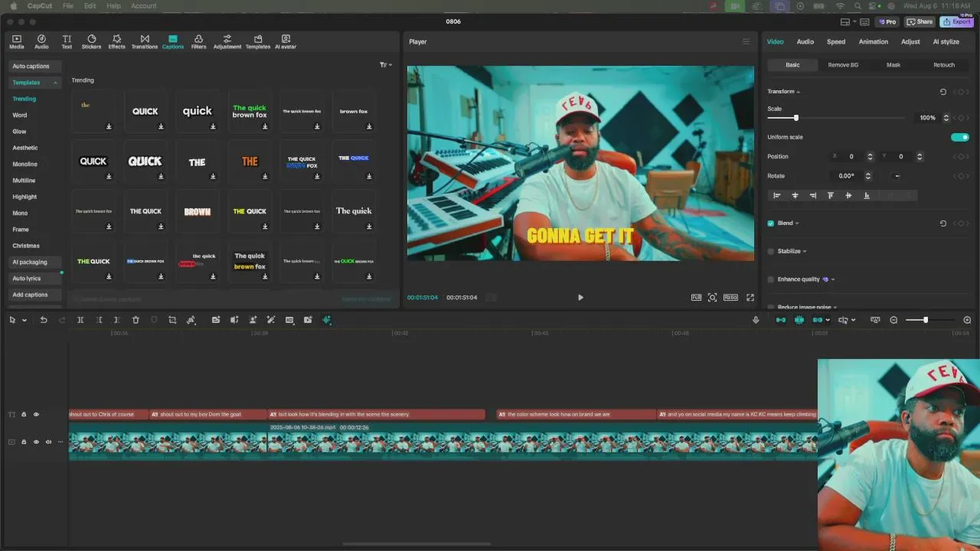
Task: Open the Filters panel
Action: coord(198,42)
